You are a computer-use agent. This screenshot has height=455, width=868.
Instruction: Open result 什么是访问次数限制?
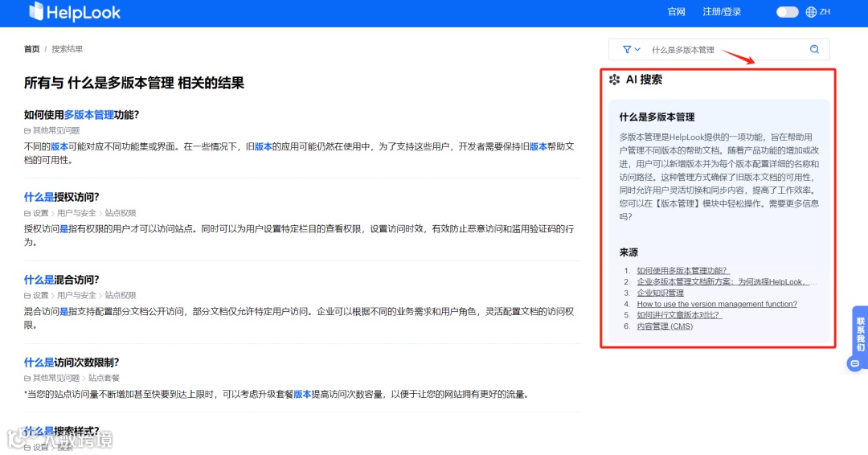click(72, 363)
